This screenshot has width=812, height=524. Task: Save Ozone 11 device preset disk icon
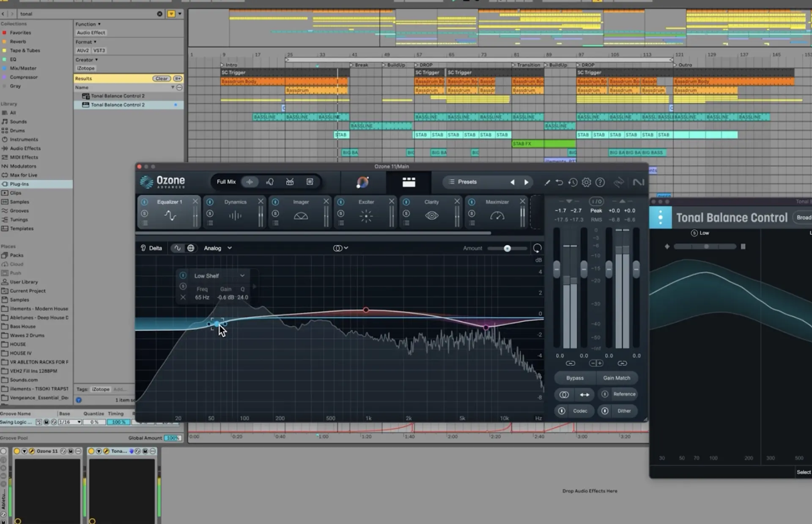[x=71, y=451]
